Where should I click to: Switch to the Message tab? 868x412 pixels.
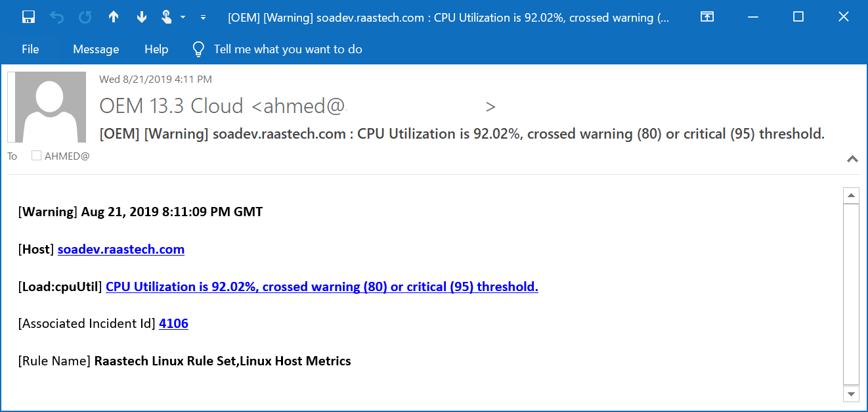tap(96, 49)
